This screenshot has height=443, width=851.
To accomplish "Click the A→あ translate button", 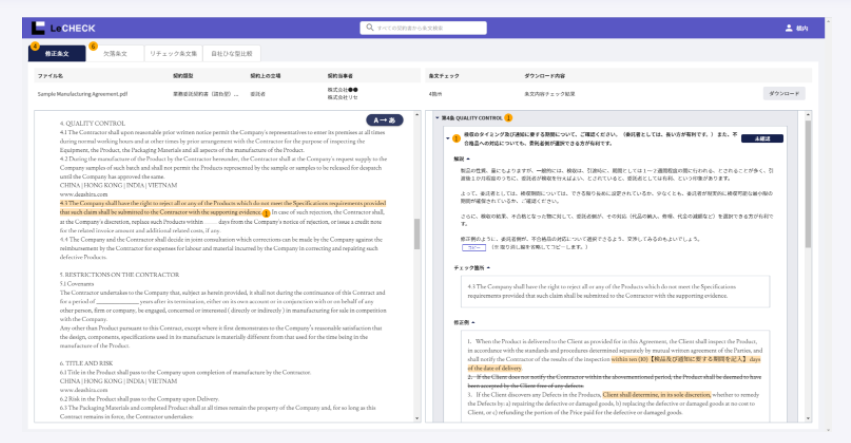I will pos(385,120).
